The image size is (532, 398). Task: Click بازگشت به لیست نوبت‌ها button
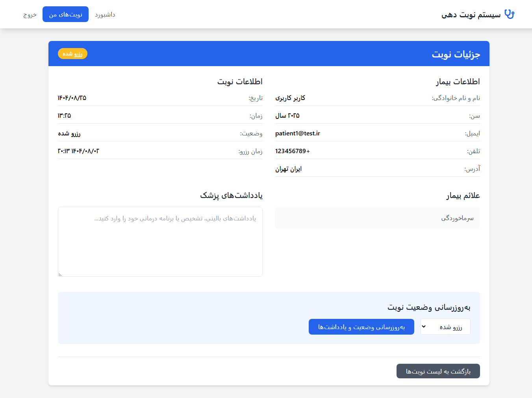tap(438, 371)
